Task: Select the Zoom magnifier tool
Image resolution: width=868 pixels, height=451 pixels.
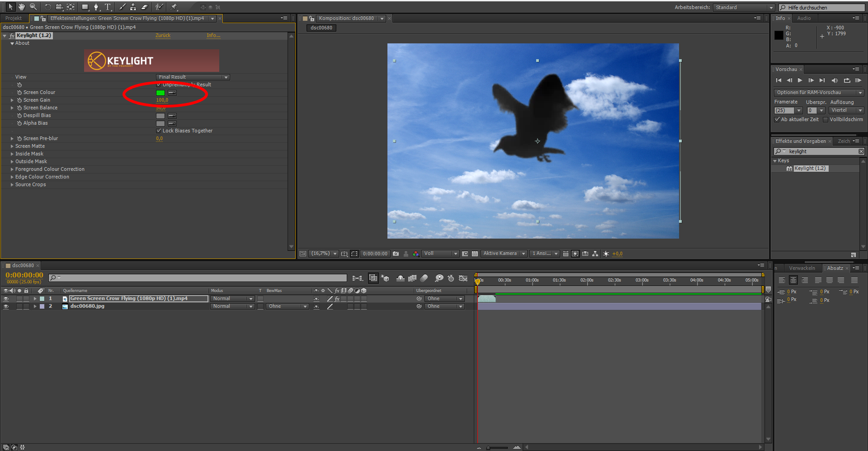Action: coord(33,7)
